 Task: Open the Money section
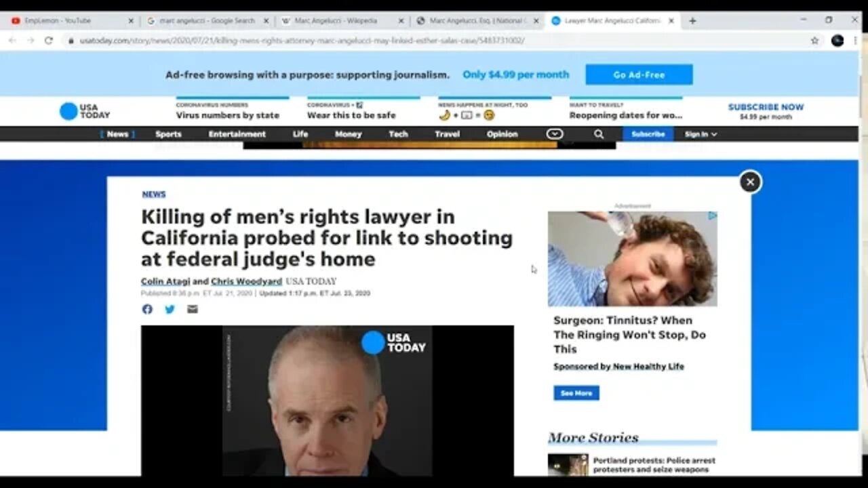(x=349, y=134)
